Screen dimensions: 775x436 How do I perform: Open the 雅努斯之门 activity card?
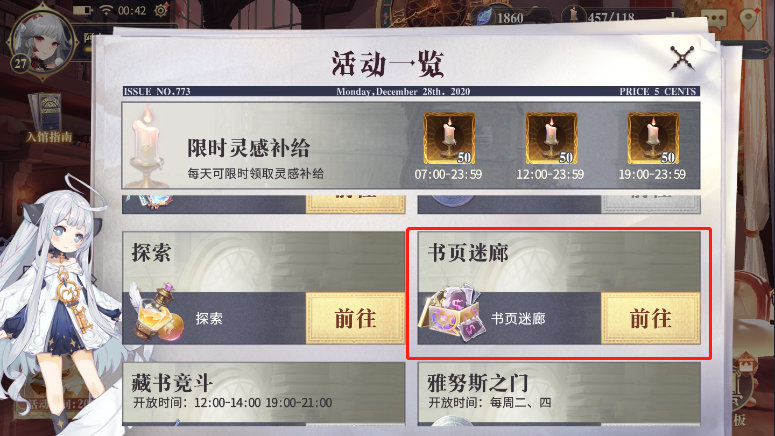tap(559, 393)
